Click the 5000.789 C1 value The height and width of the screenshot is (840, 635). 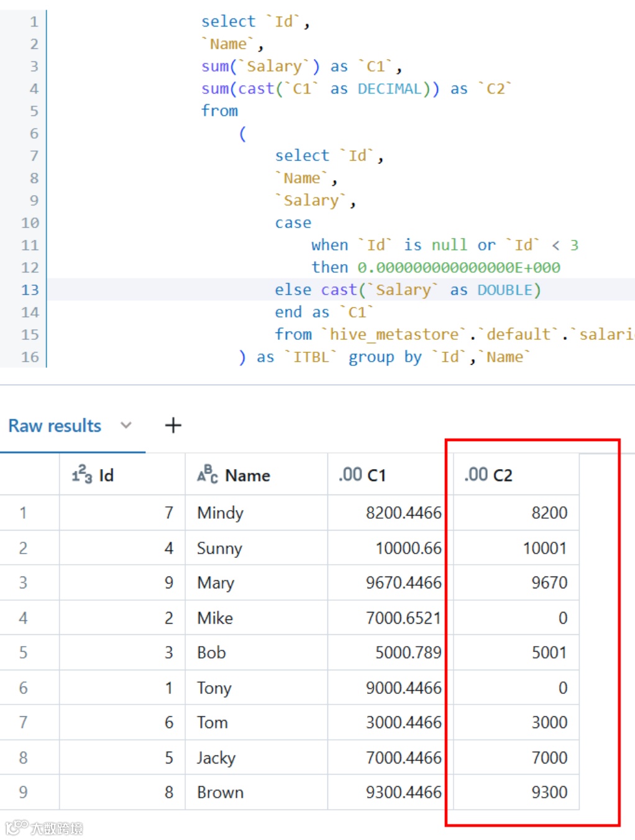click(x=408, y=652)
